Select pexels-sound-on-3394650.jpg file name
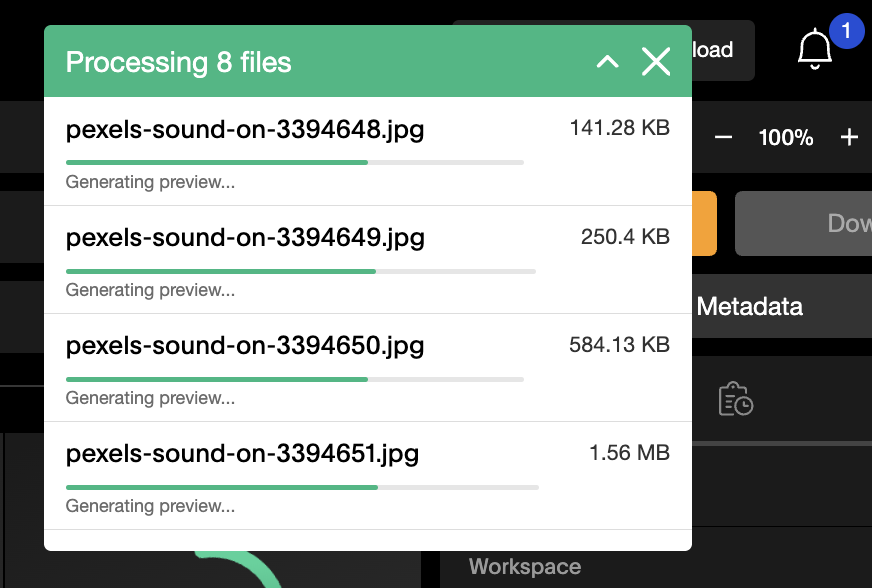Screen dimensions: 872x588 [x=245, y=346]
